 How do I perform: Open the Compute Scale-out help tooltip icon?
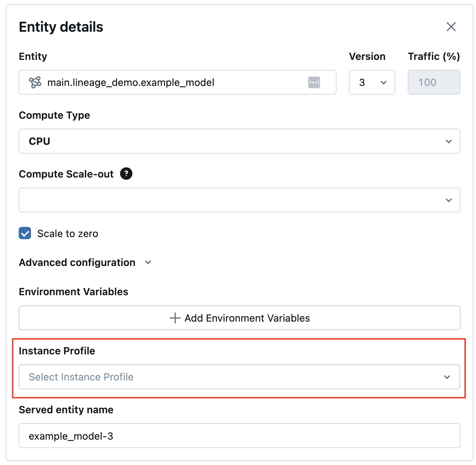(x=126, y=174)
